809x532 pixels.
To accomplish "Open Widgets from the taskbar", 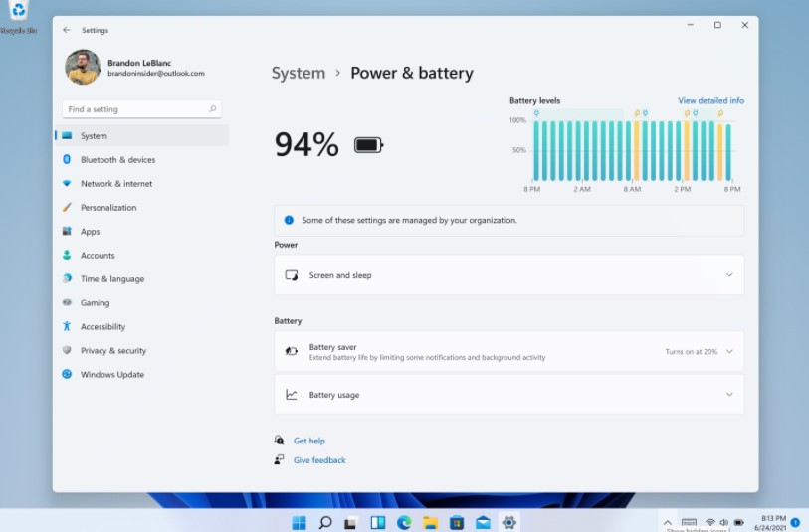I will [378, 522].
